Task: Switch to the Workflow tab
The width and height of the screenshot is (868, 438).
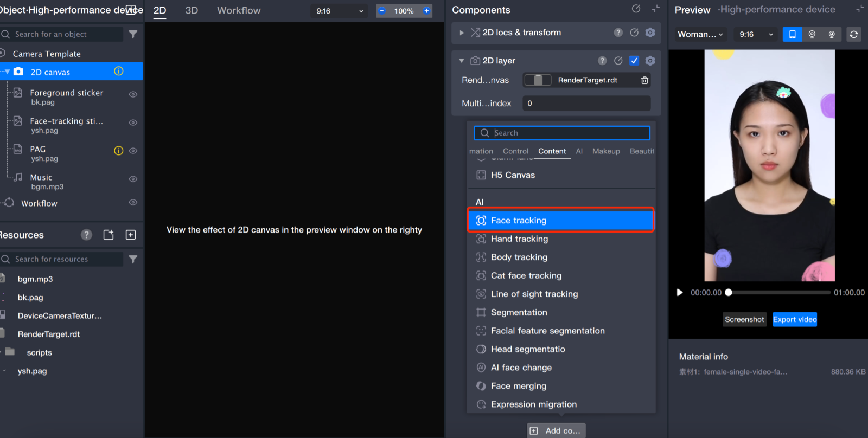Action: 239,10
